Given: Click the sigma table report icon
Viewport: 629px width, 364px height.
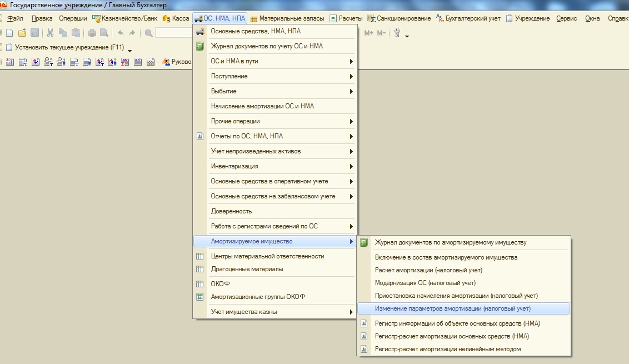Looking at the screenshot, I should click(x=9, y=62).
